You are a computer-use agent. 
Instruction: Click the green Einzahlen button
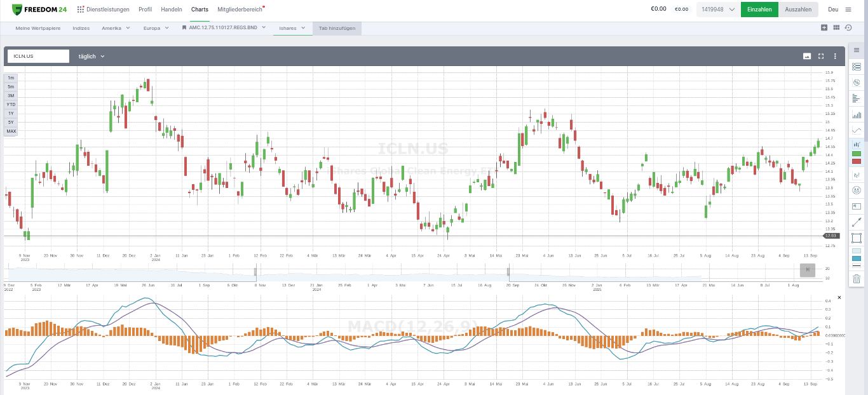[759, 10]
